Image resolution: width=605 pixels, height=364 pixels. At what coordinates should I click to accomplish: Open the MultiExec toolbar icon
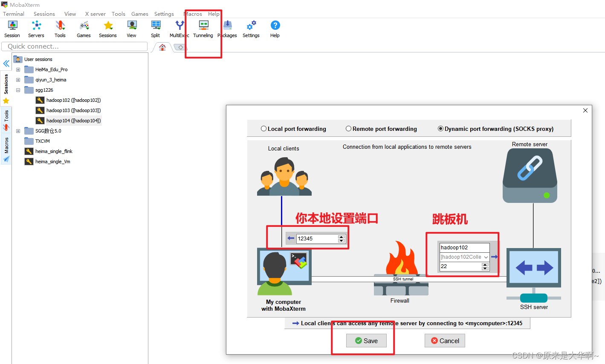click(x=179, y=29)
